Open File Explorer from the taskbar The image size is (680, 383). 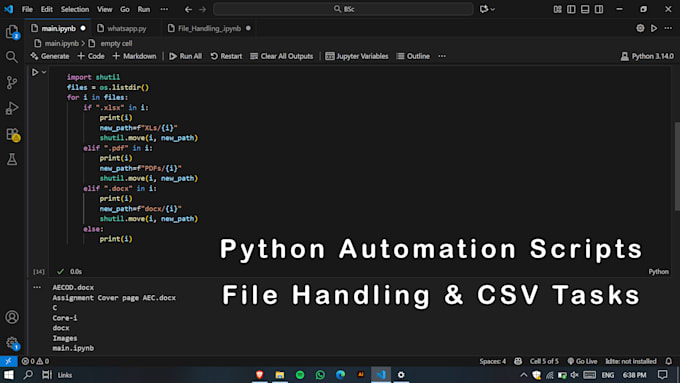[280, 375]
